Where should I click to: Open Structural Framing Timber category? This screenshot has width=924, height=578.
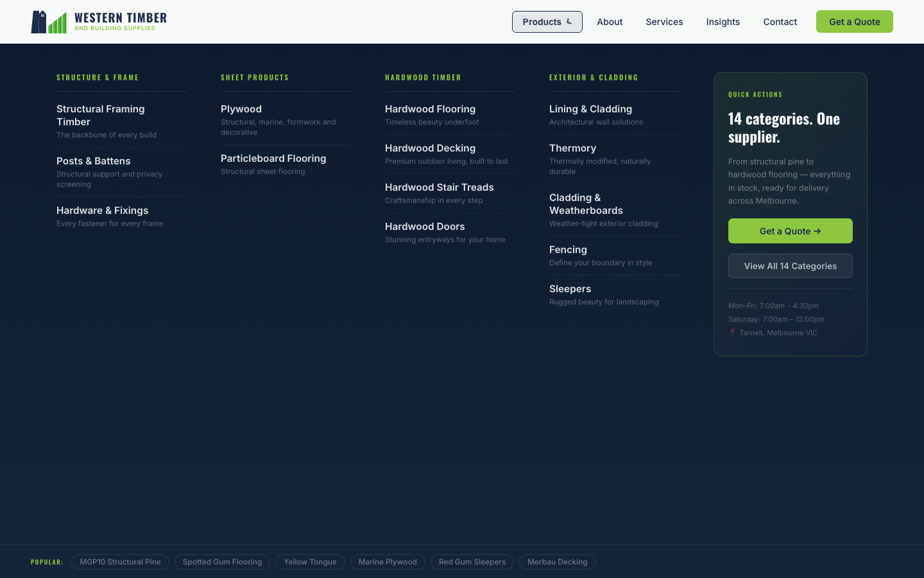122,121
